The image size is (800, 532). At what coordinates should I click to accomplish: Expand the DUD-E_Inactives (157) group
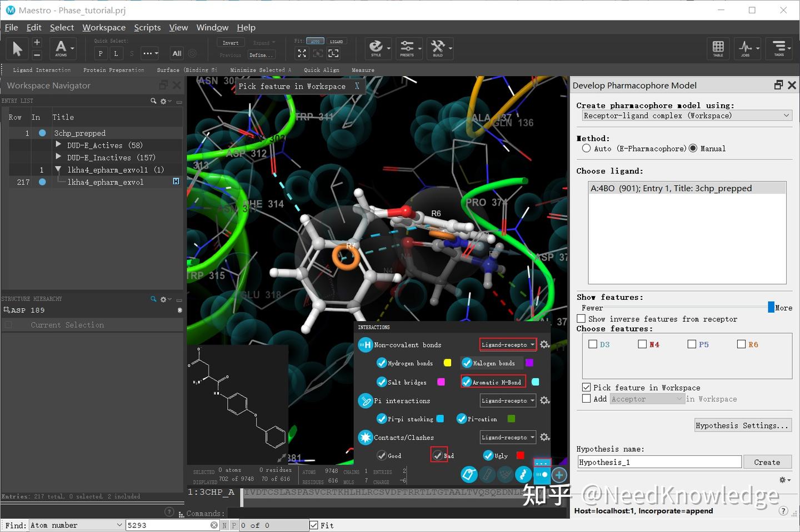[x=58, y=157]
